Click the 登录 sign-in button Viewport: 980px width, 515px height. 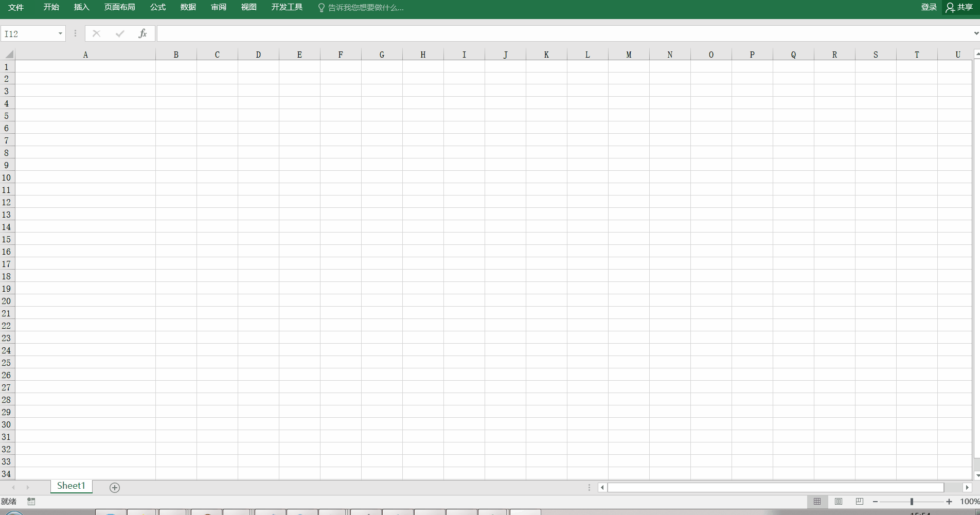point(929,7)
